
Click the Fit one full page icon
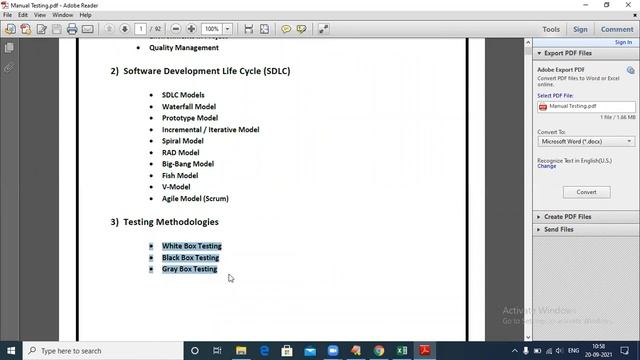tap(264, 29)
